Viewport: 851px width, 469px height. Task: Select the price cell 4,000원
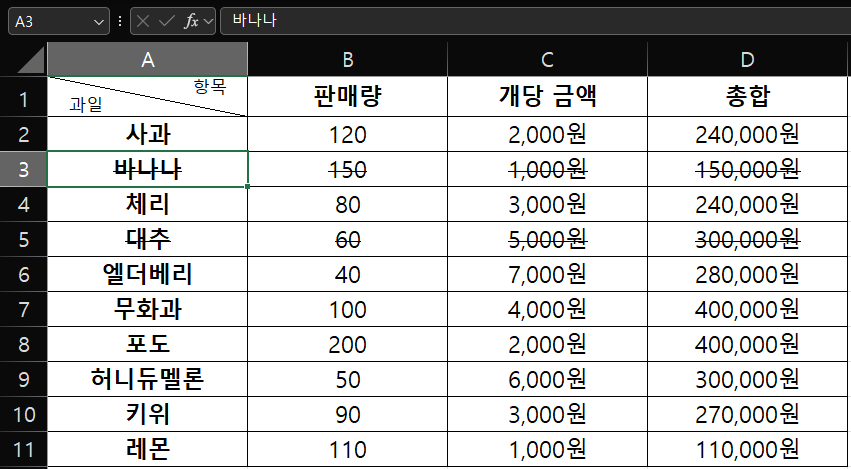547,309
